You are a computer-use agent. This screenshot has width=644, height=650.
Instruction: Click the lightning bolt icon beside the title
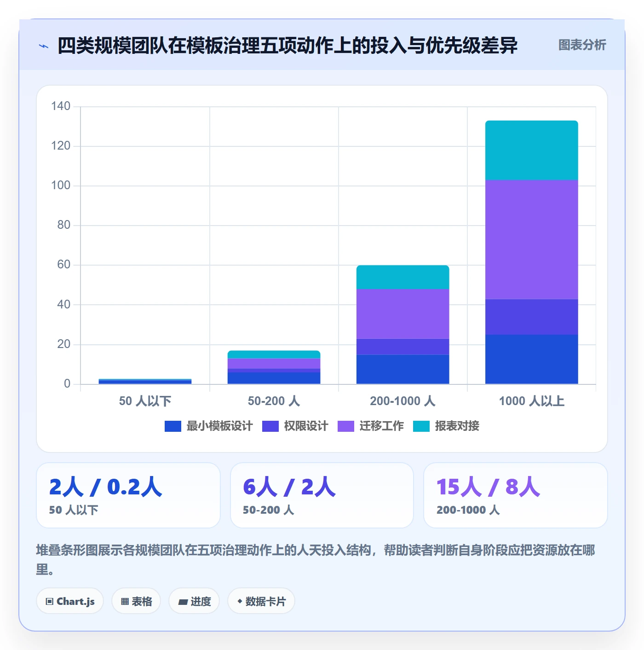pos(44,46)
